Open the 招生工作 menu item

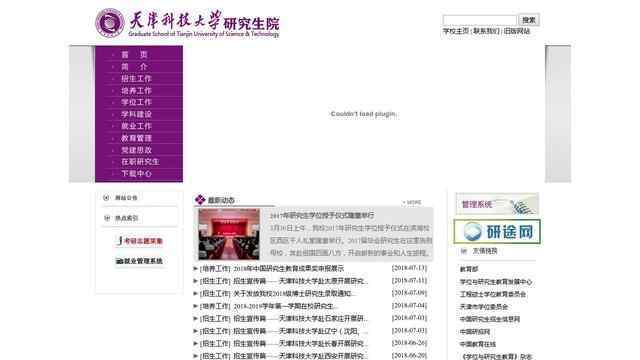(136, 78)
